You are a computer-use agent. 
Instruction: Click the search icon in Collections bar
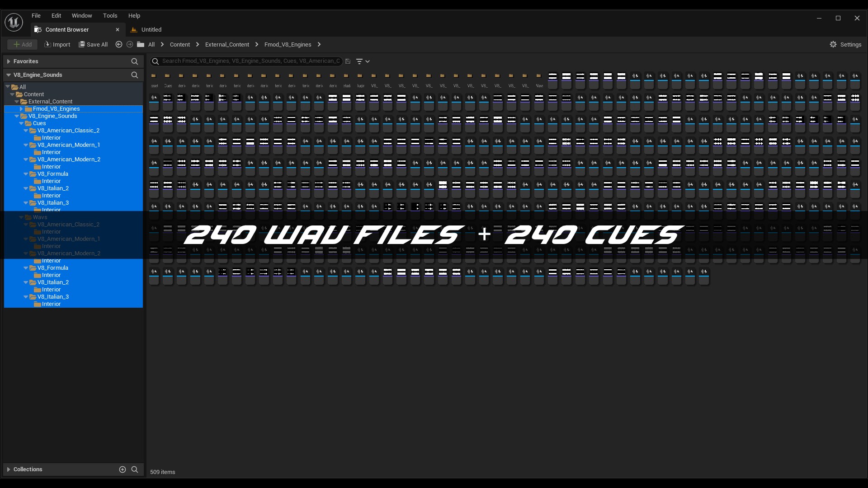tap(134, 469)
